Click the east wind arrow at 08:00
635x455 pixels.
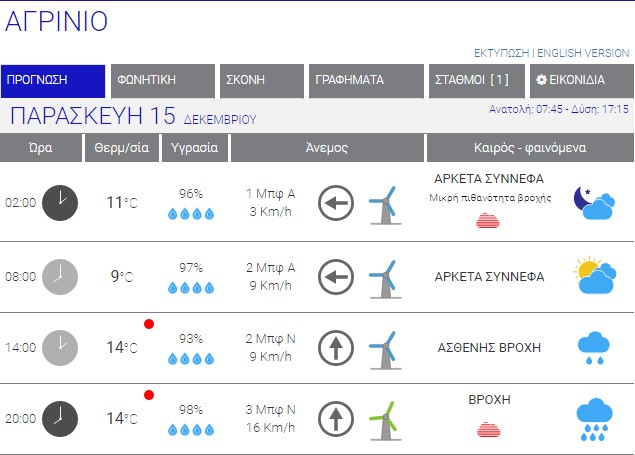336,275
